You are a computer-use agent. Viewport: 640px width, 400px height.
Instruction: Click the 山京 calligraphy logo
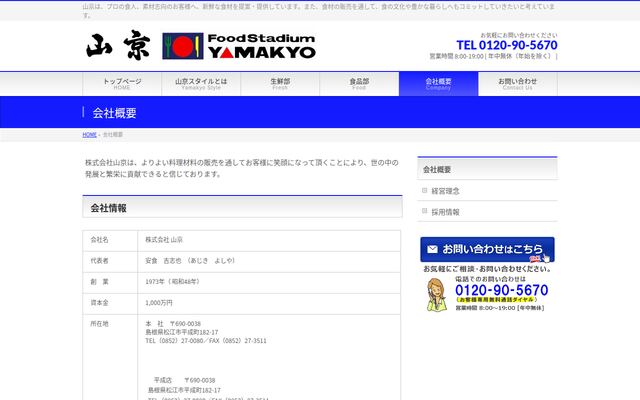tap(118, 45)
